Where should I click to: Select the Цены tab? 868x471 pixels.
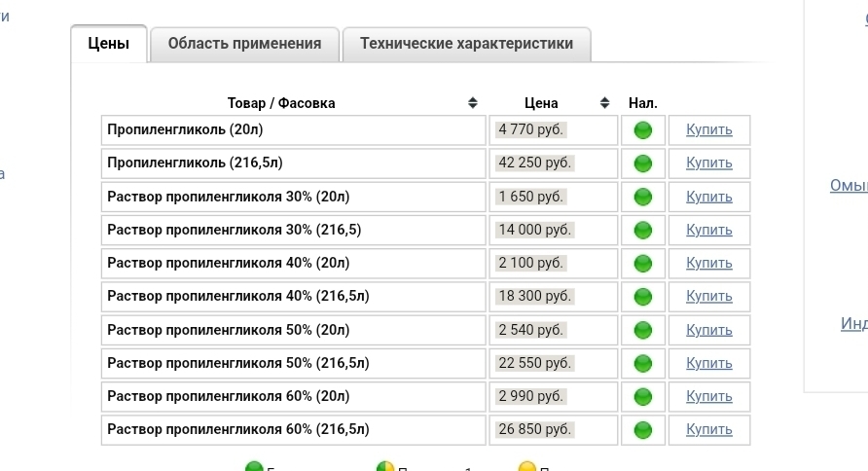click(109, 44)
